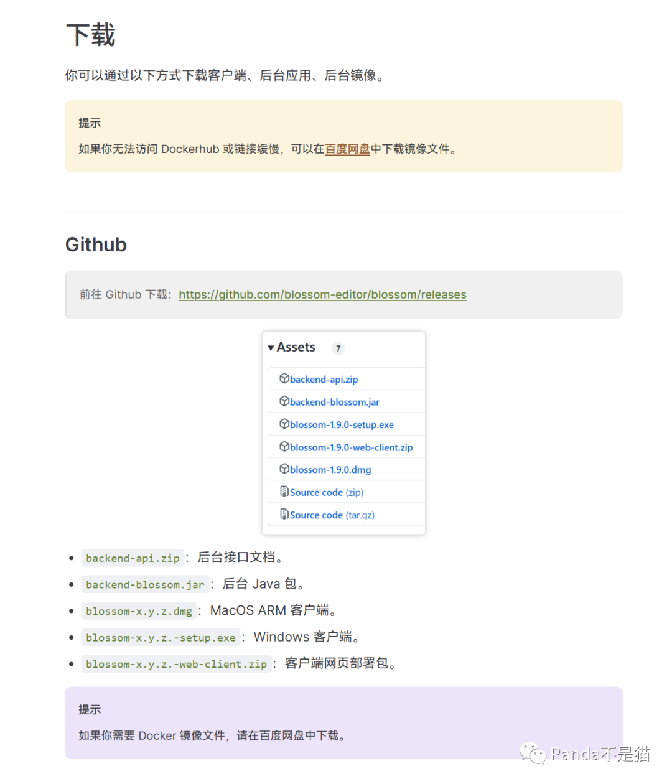Screen dimensions: 672x784
Task: Download Source code (zip)
Action: point(327,492)
